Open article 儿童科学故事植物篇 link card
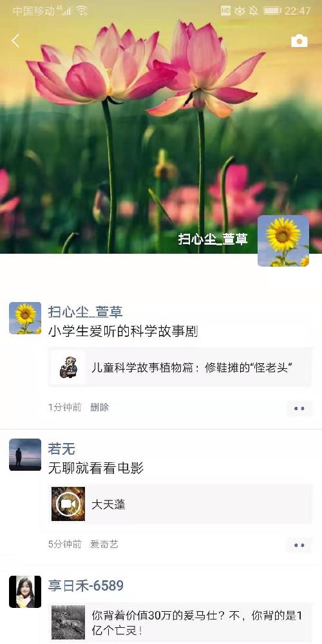 (x=180, y=367)
